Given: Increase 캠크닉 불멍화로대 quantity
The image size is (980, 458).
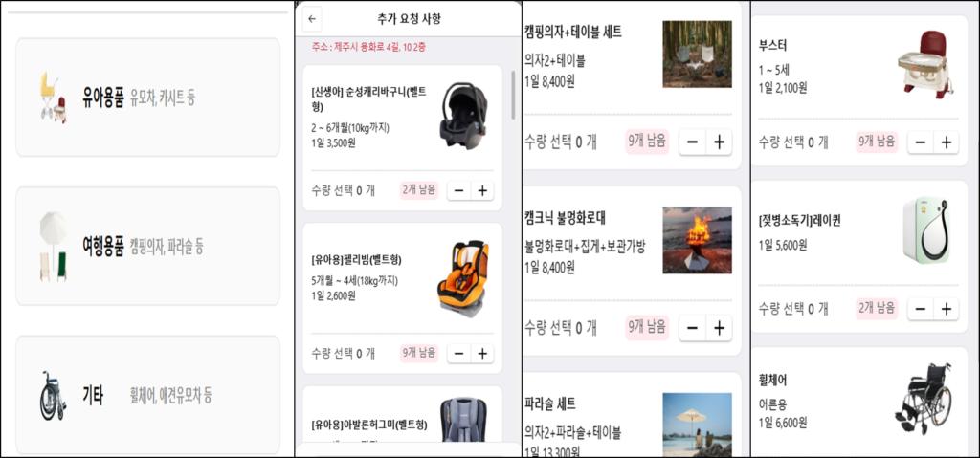Looking at the screenshot, I should click(719, 328).
